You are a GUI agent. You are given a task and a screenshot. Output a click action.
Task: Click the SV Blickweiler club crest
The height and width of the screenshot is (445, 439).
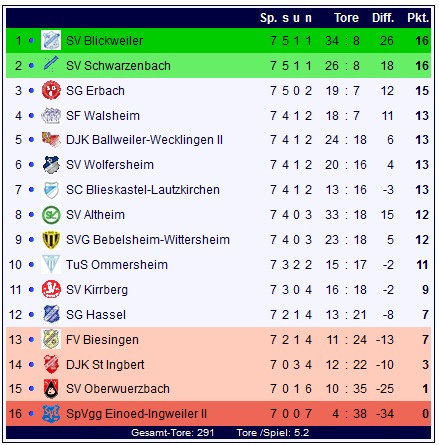51,40
